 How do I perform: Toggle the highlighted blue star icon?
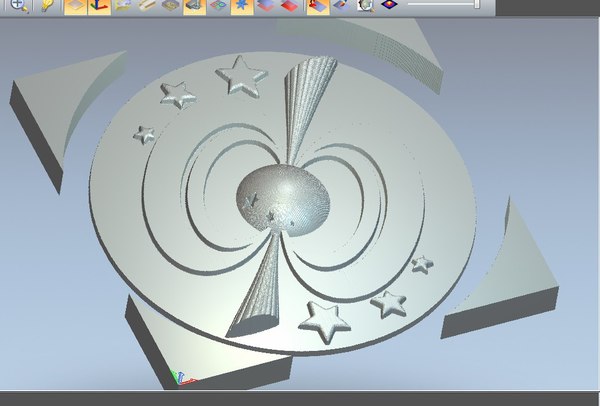pos(243,6)
